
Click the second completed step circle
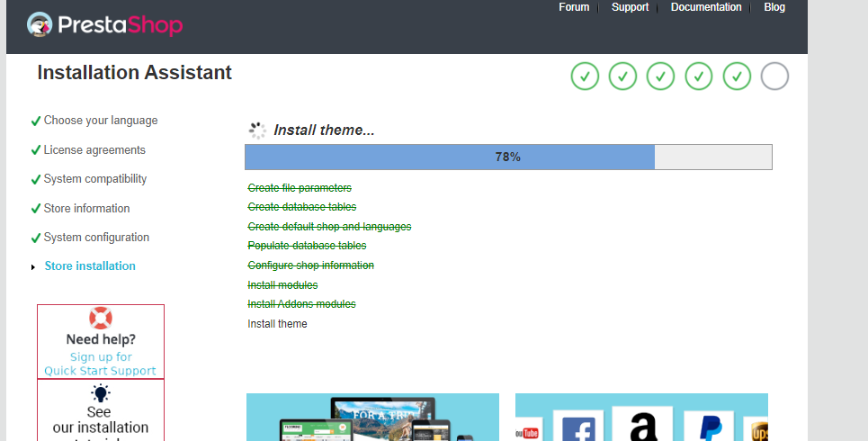tap(622, 76)
